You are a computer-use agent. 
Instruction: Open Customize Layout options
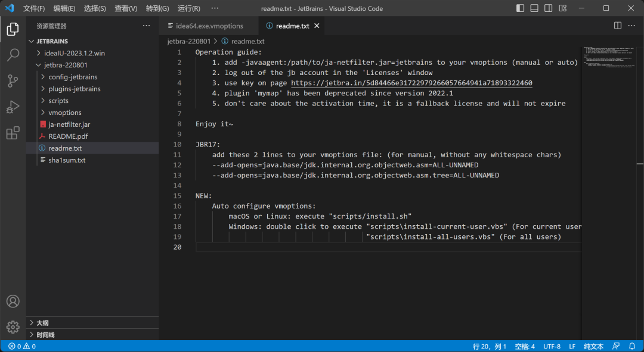[x=563, y=8]
